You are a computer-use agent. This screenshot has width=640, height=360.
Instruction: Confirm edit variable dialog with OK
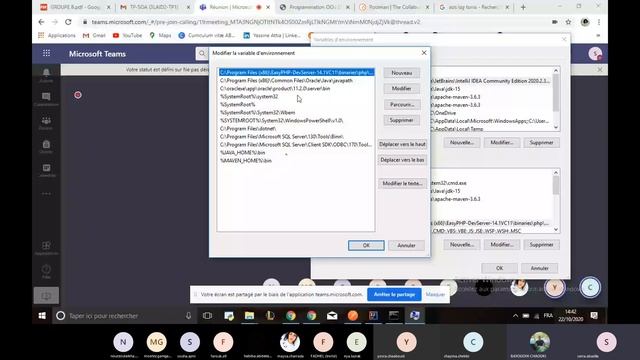366,245
